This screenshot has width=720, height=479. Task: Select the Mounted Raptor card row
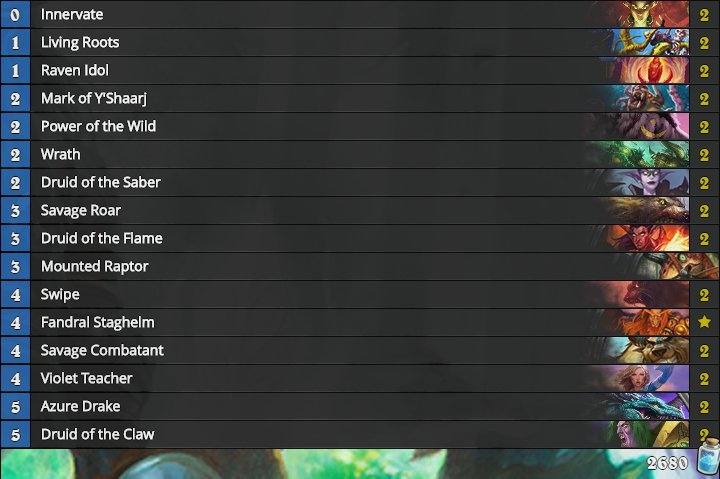point(300,266)
